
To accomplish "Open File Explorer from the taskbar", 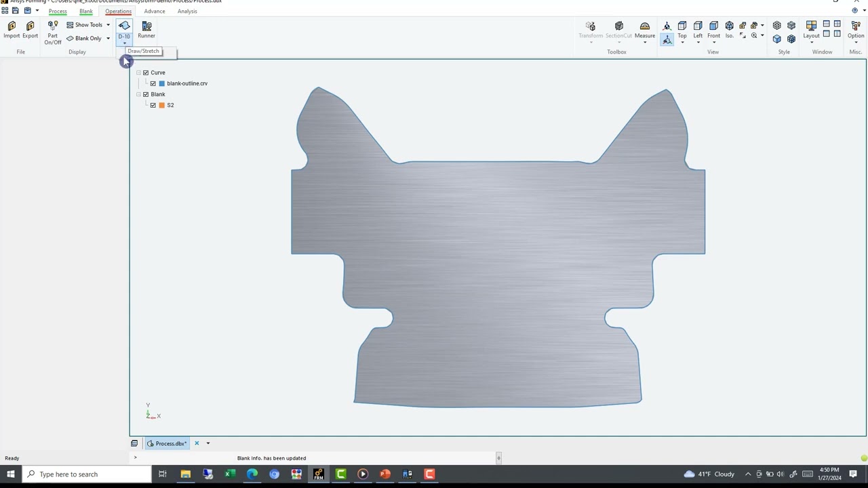I will click(x=185, y=474).
